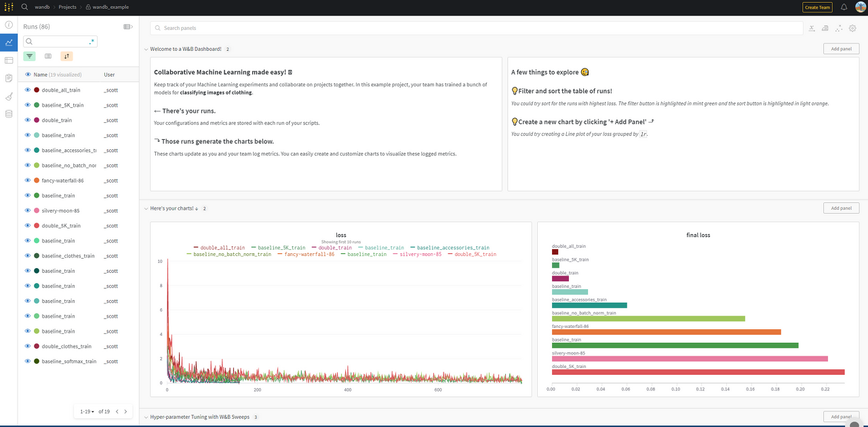Select the Workspace charts icon in sidebar

coord(9,42)
